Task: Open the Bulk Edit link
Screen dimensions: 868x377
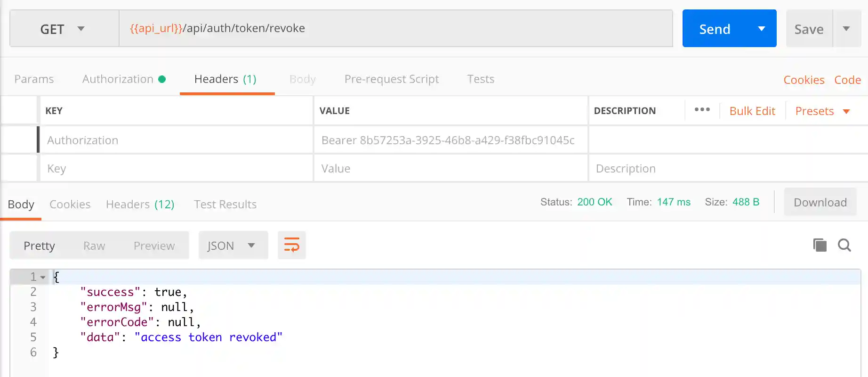Action: point(752,111)
